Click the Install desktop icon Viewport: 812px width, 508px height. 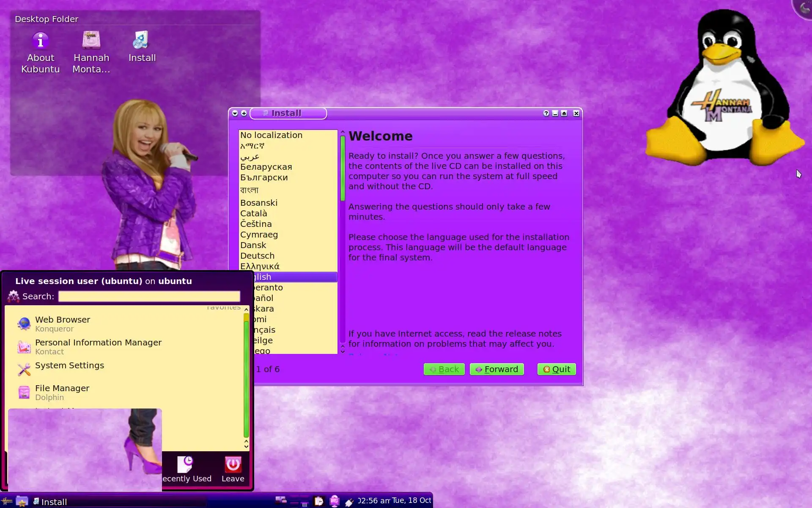[x=142, y=41]
